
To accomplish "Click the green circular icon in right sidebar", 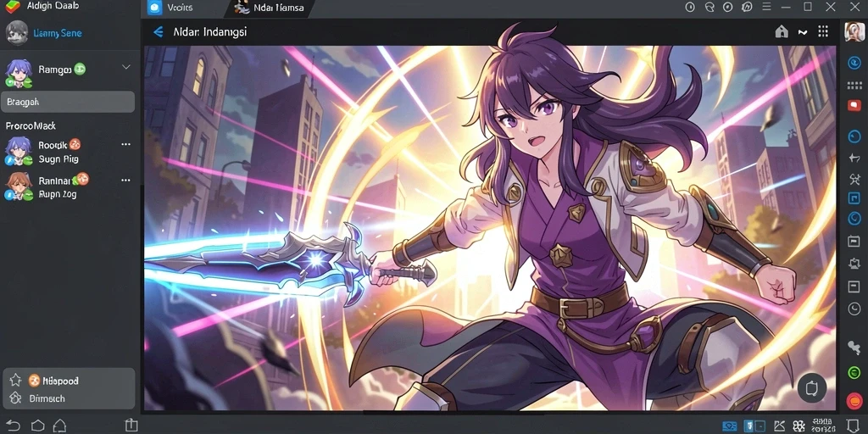I will [854, 373].
